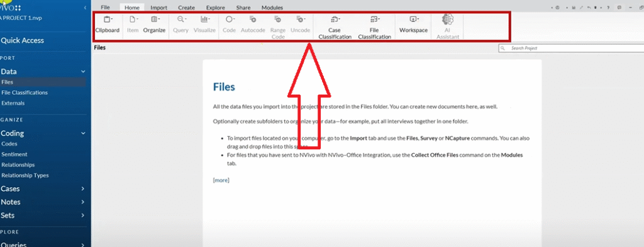Image resolution: width=644 pixels, height=247 pixels.
Task: Click the [more] link
Action: (x=221, y=180)
